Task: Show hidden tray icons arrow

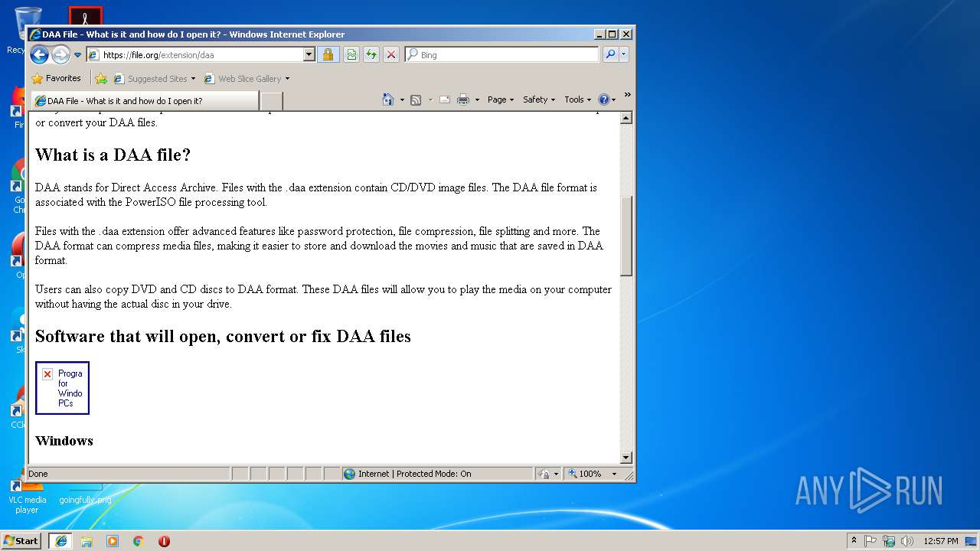Action: (854, 540)
